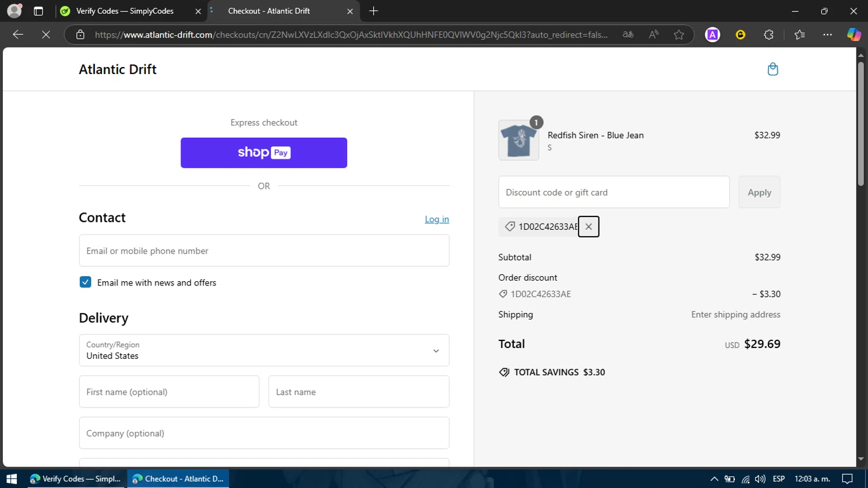Screen dimensions: 868x488
Task: Open the purple A extension icon
Action: 712,35
